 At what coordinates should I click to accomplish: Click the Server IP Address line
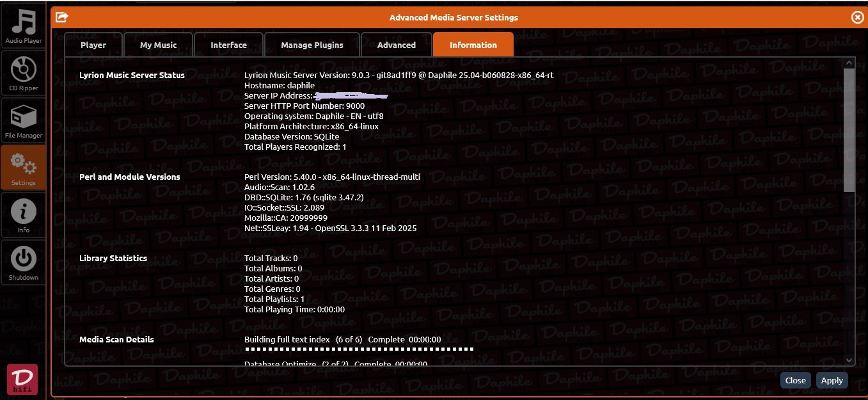[317, 95]
